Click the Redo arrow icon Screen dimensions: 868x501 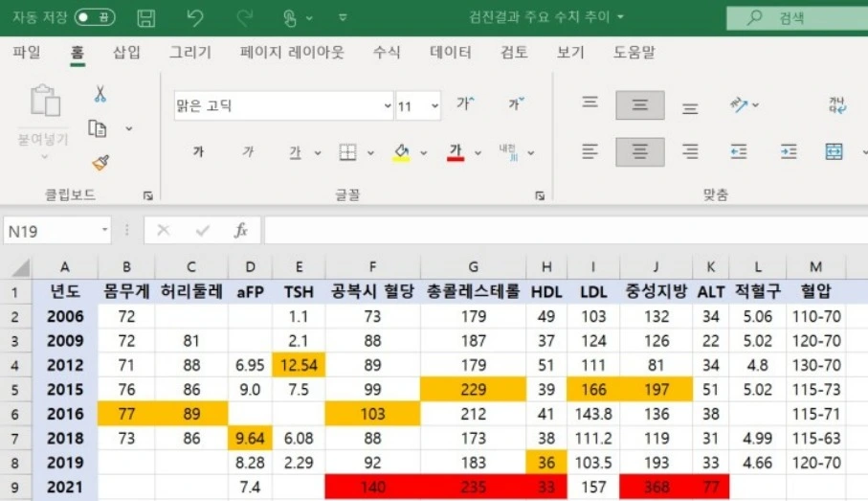[x=244, y=18]
